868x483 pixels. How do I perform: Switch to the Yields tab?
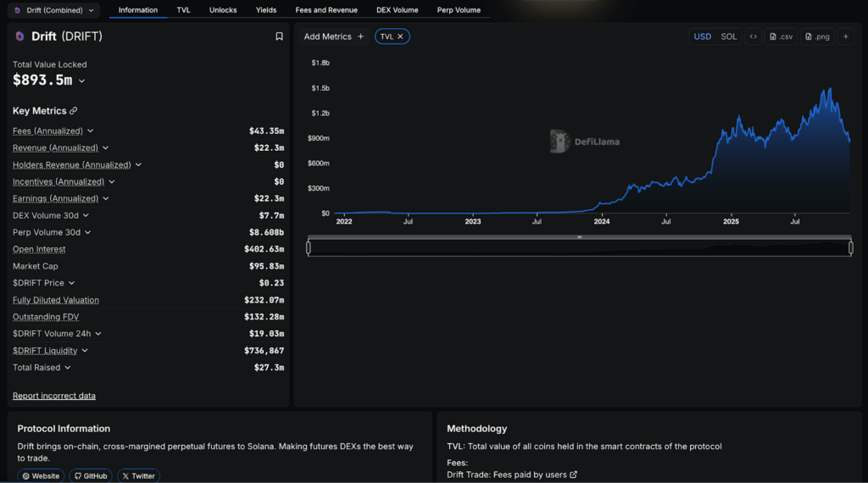coord(265,10)
